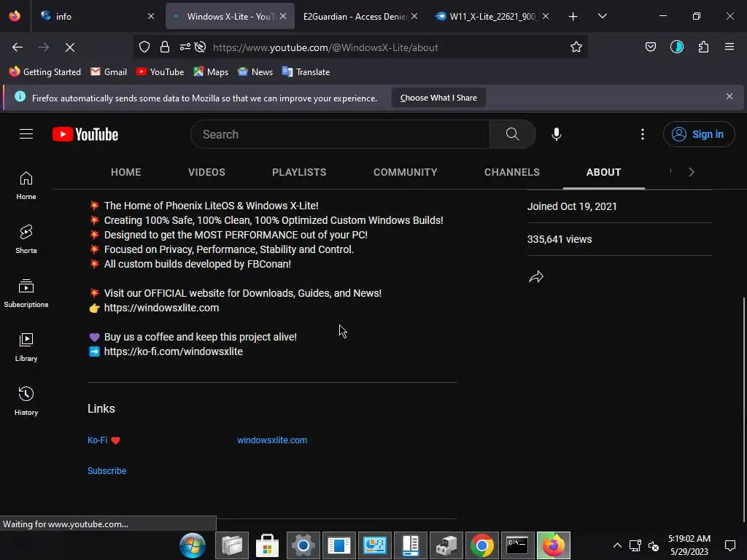Open the PLAYLISTS channel tab
The height and width of the screenshot is (560, 747).
tap(299, 172)
